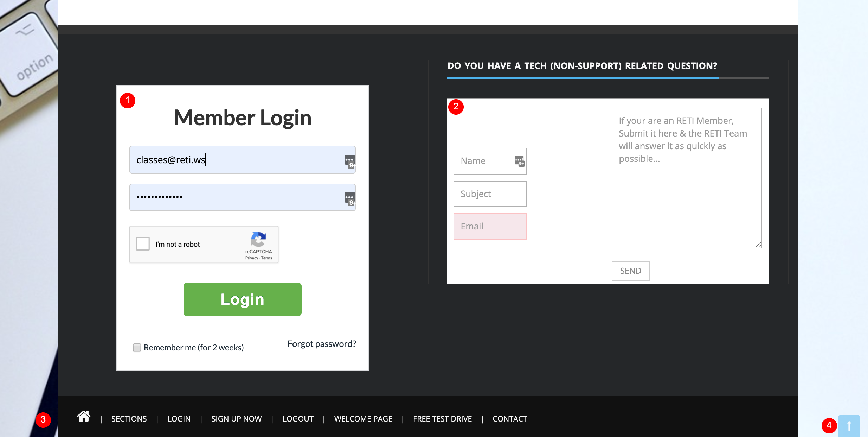
Task: Click password manager icon in email field
Action: pos(349,161)
